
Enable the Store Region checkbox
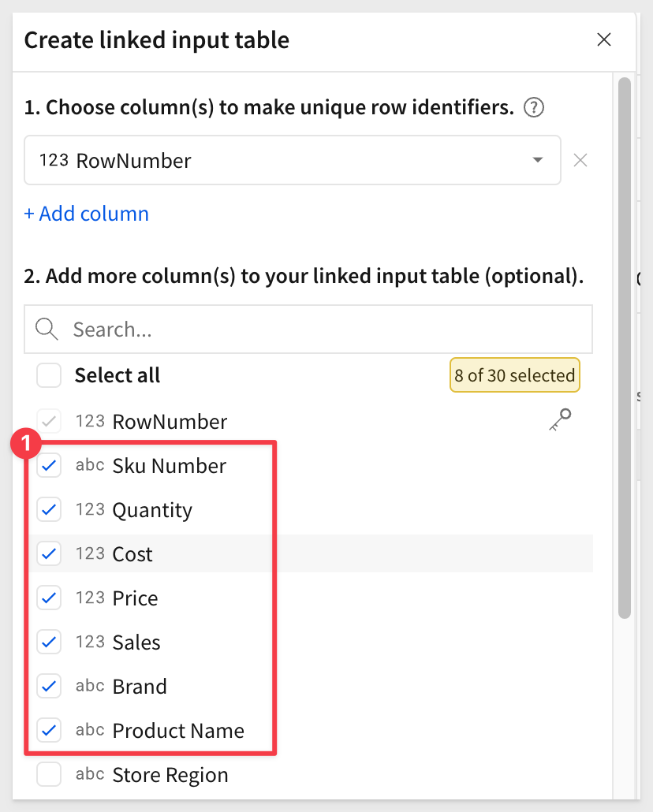49,775
